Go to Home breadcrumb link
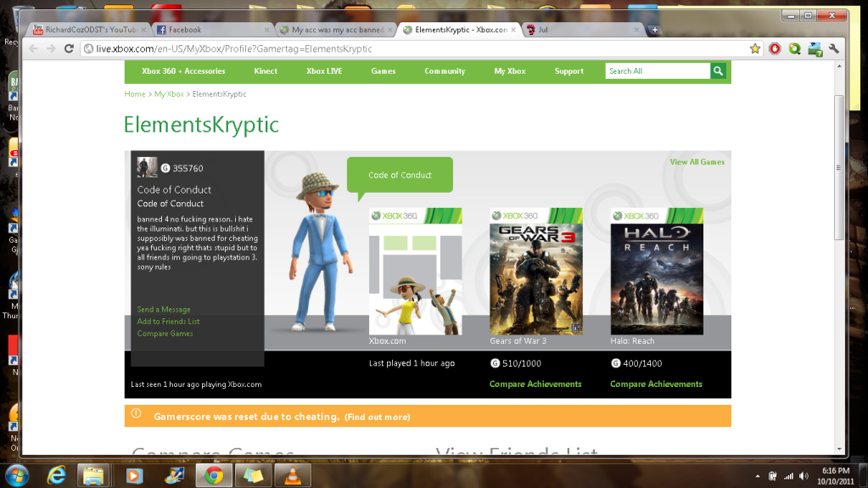 coord(135,94)
